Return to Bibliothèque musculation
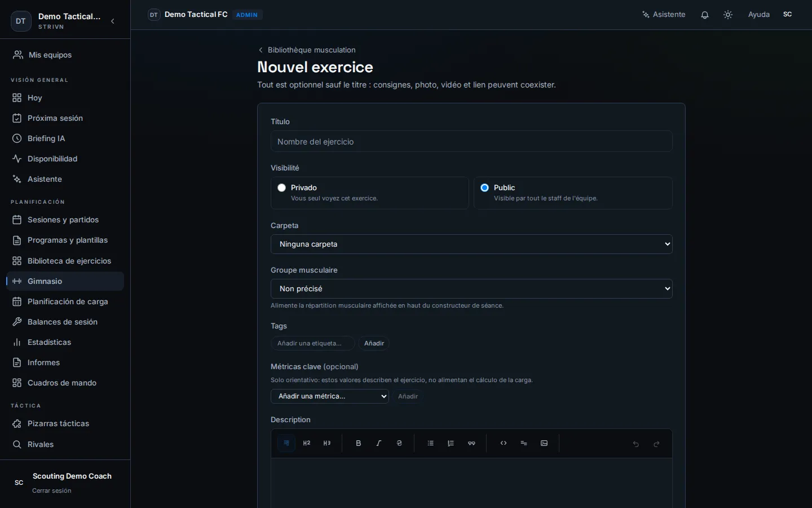Screen dimensions: 812x508 [311, 50]
